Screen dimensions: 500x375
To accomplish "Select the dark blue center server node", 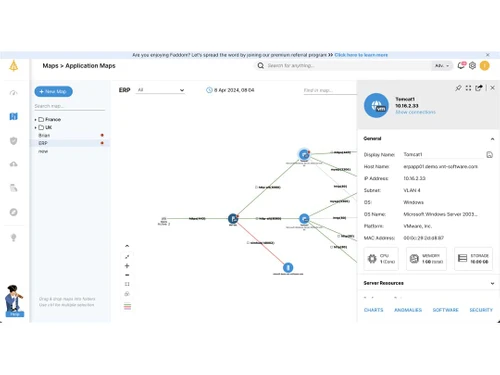I will [x=233, y=219].
